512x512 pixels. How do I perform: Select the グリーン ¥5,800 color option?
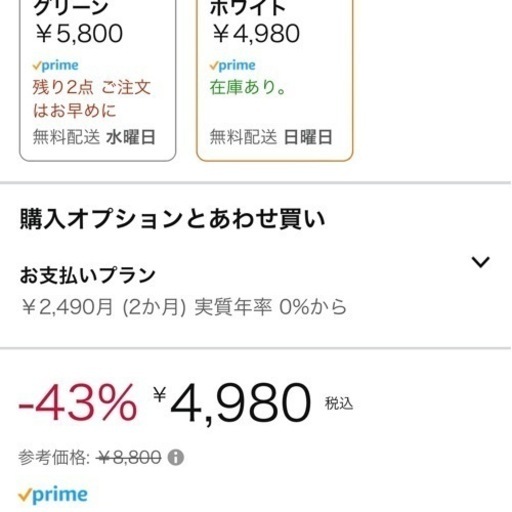[98, 80]
